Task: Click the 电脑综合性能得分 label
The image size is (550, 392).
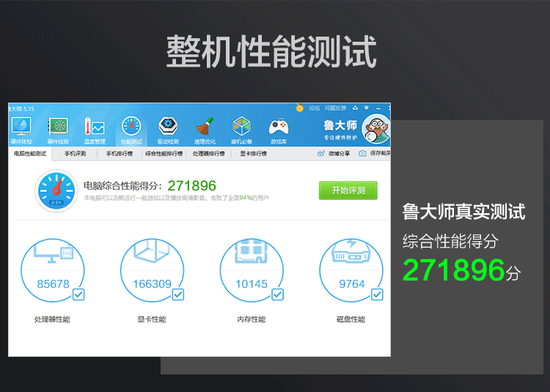Action: (x=122, y=186)
